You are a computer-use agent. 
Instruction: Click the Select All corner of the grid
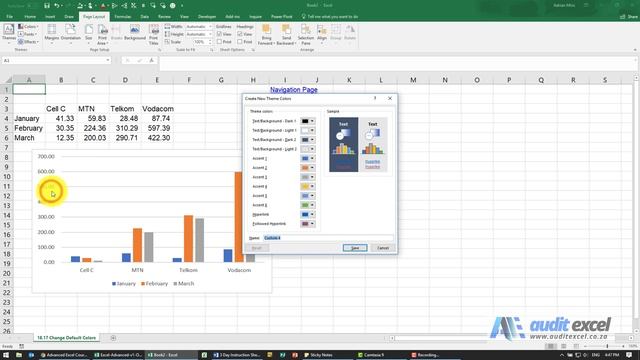[6, 80]
